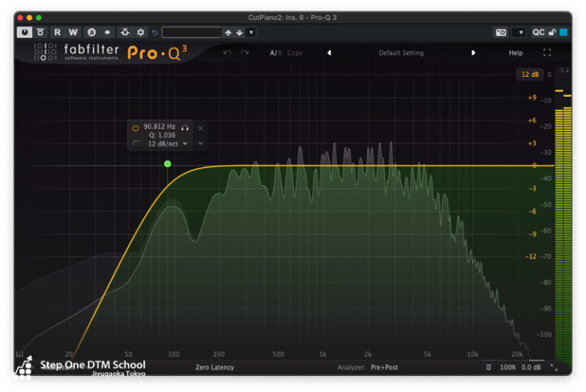Image resolution: width=586 pixels, height=392 pixels.
Task: Open the 12 dB display range dropdown
Action: click(x=529, y=75)
